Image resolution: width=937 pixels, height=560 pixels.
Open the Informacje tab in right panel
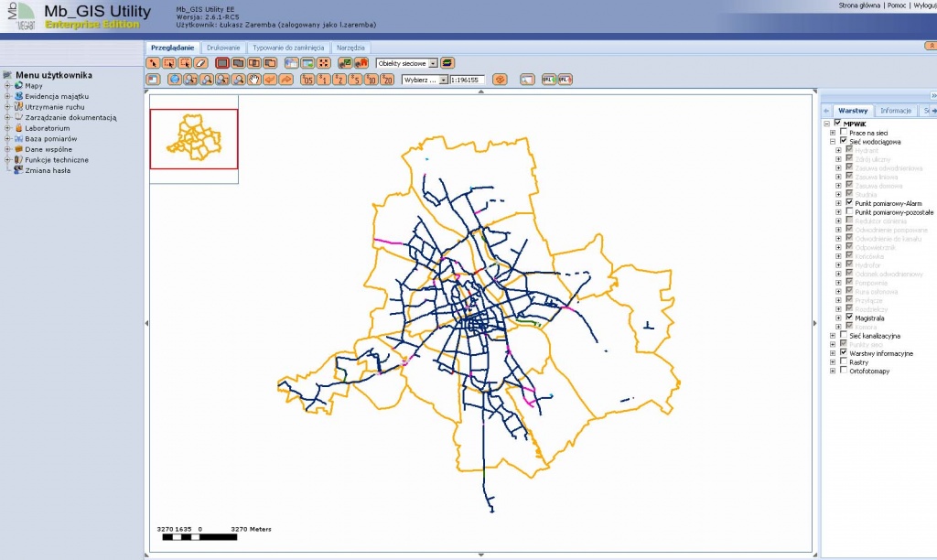[x=895, y=110]
